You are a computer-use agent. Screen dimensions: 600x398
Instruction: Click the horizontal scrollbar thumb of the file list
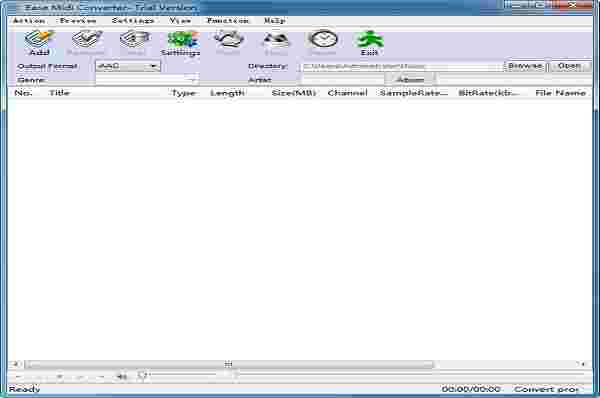click(x=229, y=364)
